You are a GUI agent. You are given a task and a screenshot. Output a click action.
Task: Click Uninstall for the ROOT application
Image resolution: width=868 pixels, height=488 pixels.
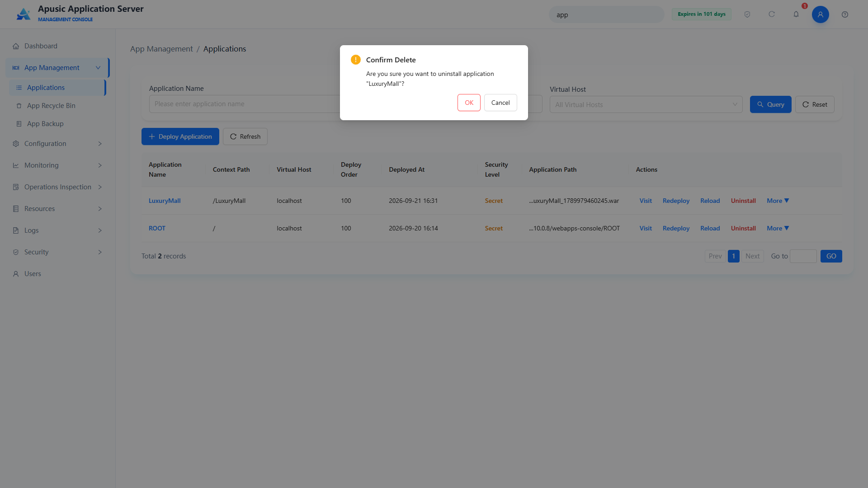tap(743, 228)
